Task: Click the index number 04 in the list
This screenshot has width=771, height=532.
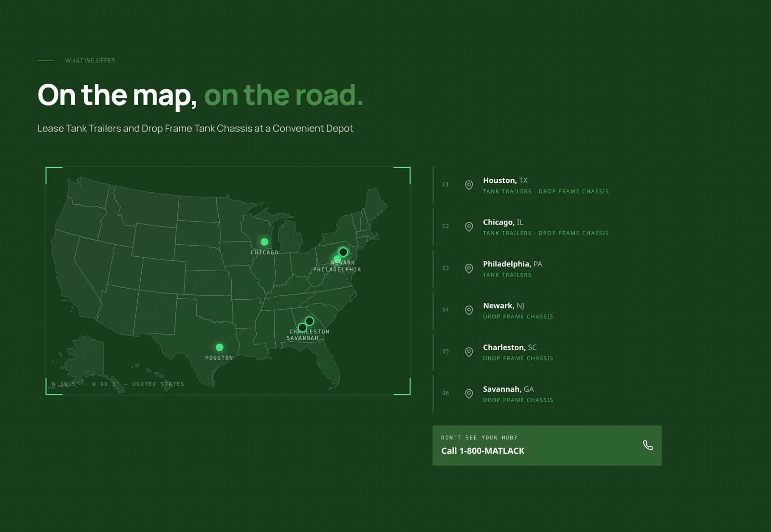Action: coord(446,310)
